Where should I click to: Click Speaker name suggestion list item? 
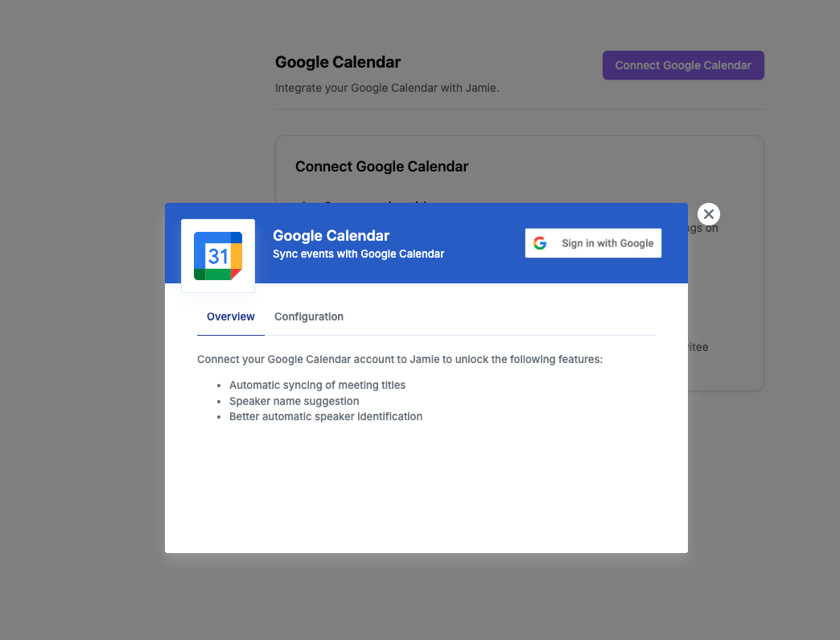[294, 401]
